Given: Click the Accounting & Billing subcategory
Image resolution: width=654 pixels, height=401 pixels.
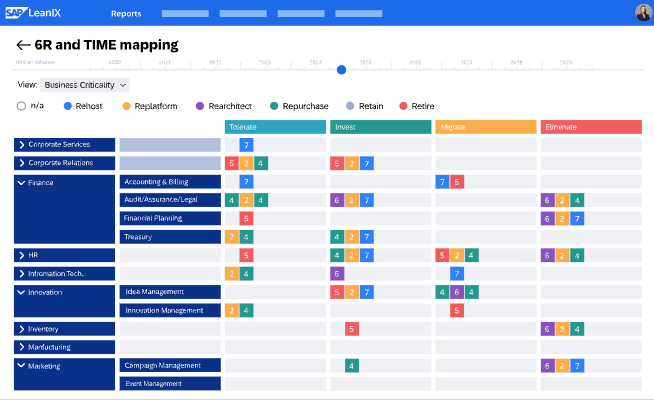Looking at the screenshot, I should [x=169, y=182].
